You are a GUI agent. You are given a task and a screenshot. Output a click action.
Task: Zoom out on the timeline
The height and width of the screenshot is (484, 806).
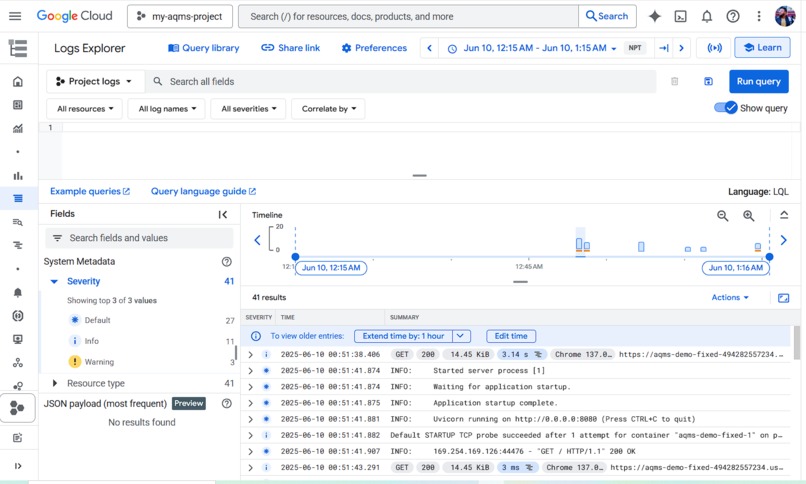pyautogui.click(x=723, y=216)
